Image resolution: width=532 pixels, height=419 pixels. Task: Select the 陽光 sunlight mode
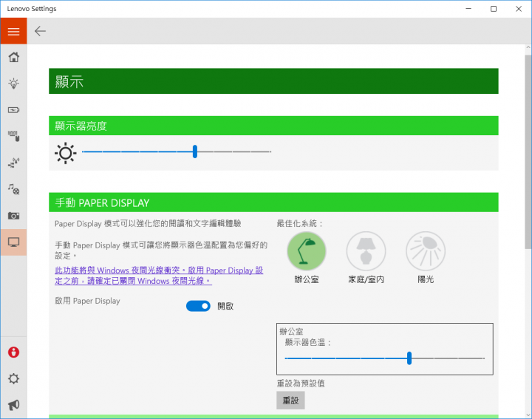tap(426, 251)
